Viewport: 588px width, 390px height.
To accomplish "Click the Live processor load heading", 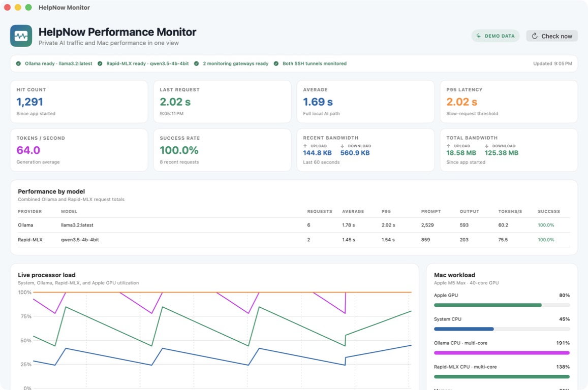I will [46, 275].
